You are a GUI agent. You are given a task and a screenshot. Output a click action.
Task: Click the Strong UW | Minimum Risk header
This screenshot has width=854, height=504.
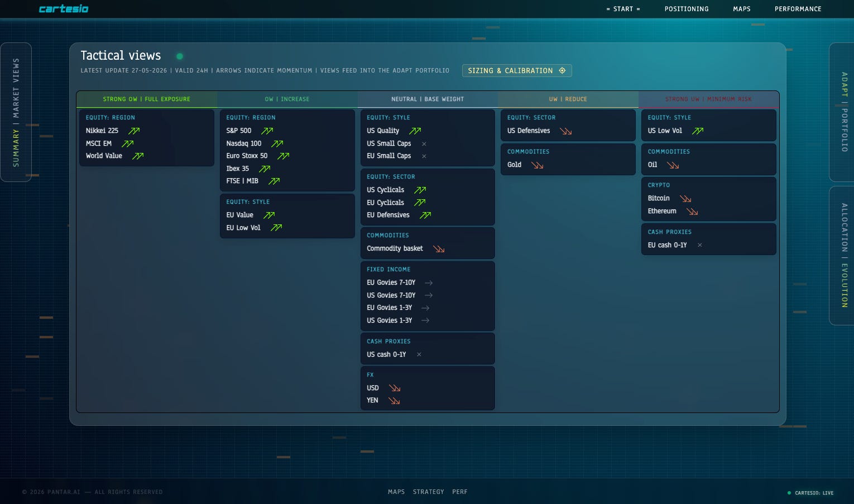[709, 99]
